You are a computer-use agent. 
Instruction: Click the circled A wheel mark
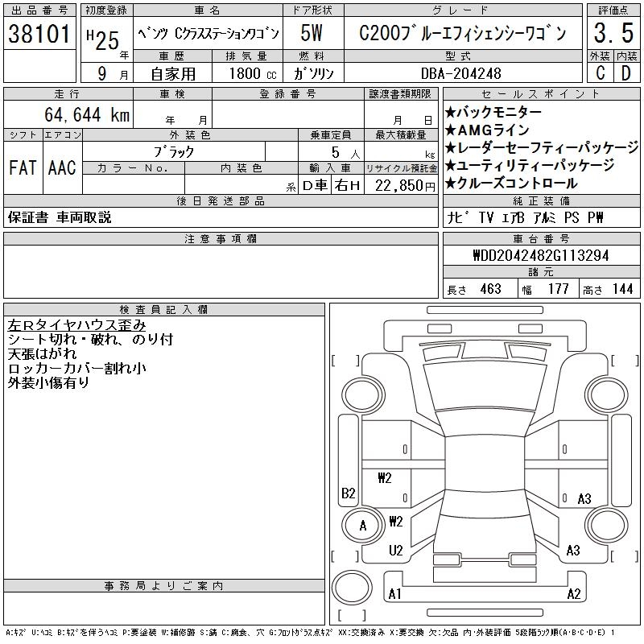[x=362, y=526]
